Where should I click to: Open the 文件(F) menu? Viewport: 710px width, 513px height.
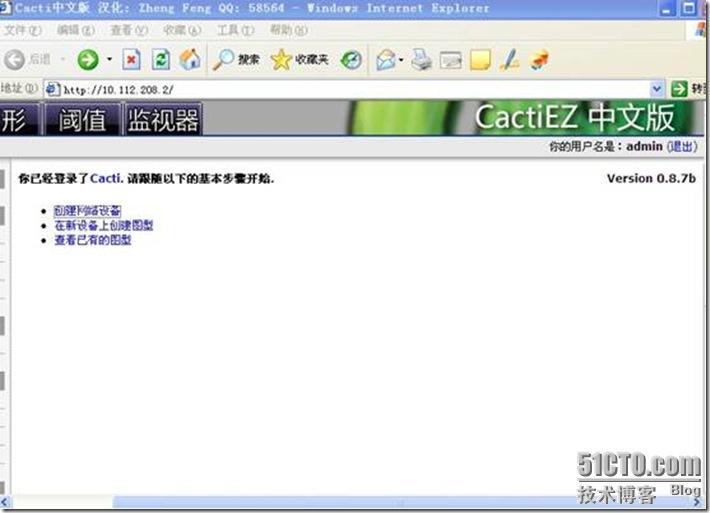point(23,30)
